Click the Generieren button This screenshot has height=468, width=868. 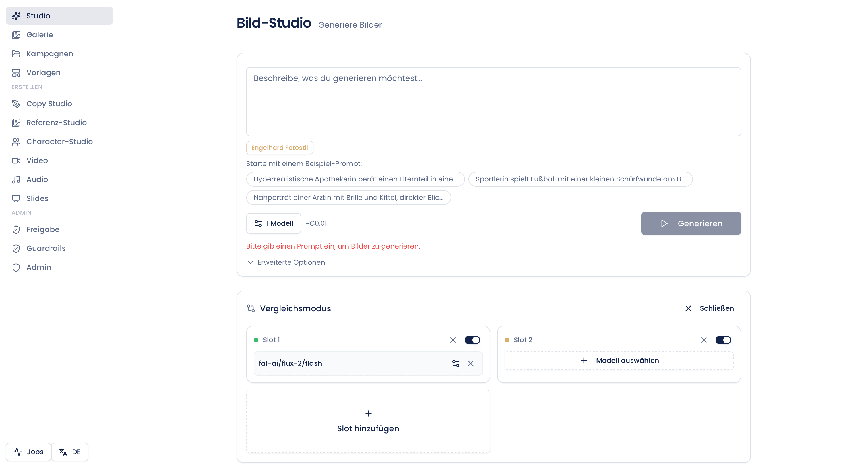691,223
